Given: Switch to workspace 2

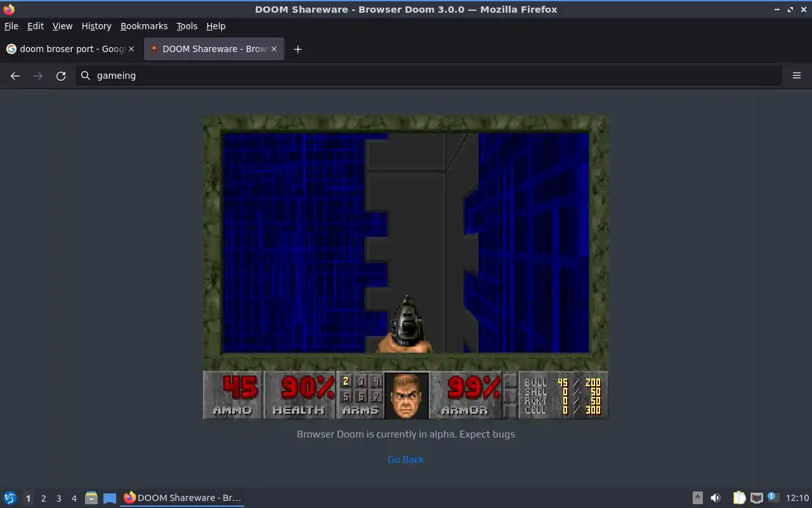Looking at the screenshot, I should click(43, 498).
